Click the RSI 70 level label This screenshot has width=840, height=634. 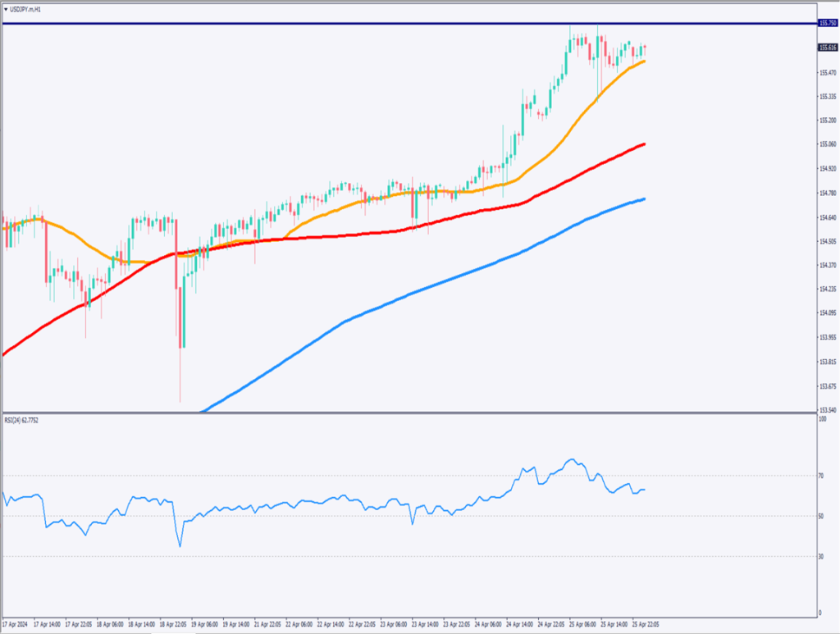click(821, 476)
